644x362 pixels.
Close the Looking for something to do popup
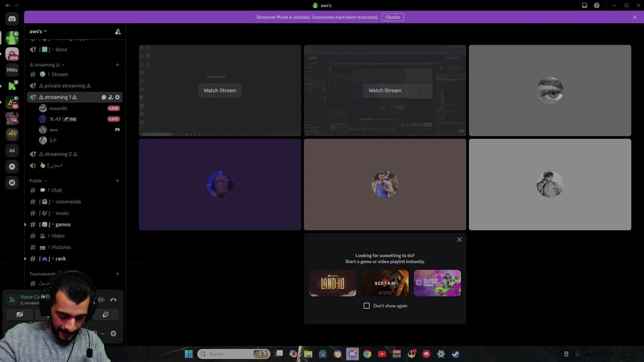click(459, 240)
